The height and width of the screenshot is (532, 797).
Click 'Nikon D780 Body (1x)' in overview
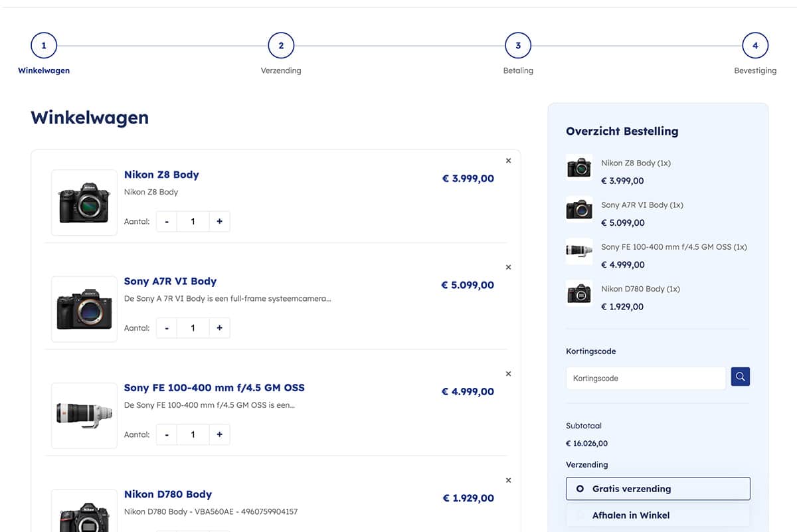pyautogui.click(x=640, y=289)
